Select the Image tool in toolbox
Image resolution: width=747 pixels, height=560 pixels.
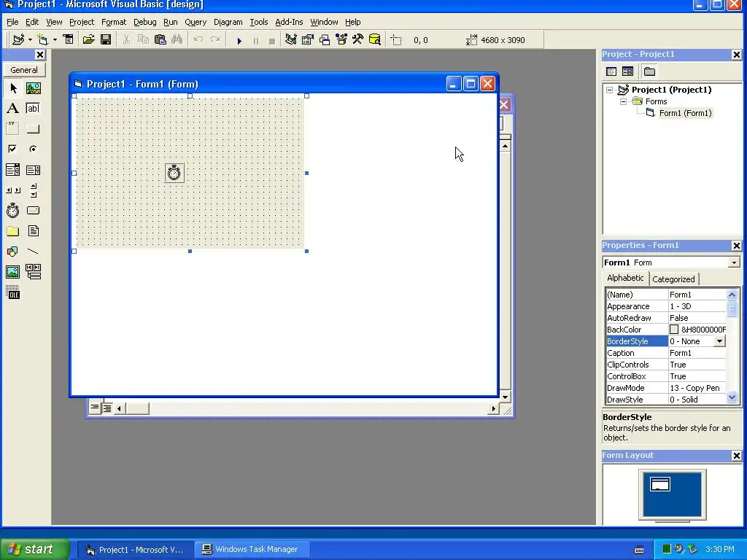(13, 272)
